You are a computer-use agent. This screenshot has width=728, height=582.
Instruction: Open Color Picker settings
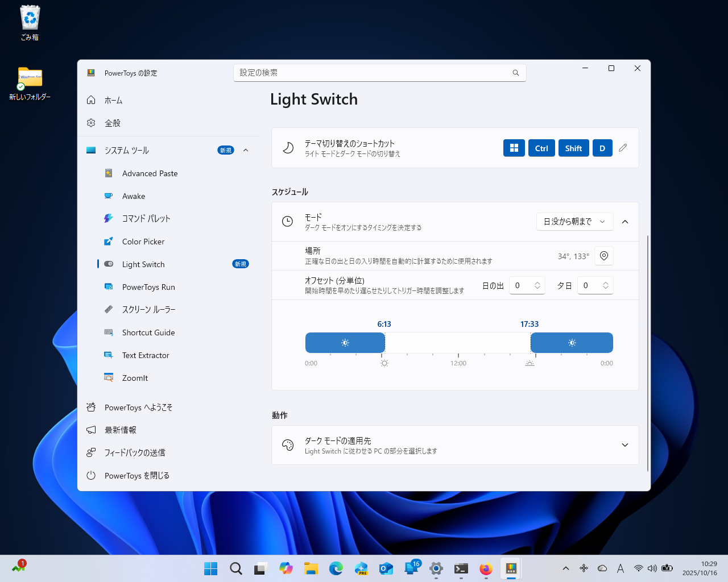144,241
